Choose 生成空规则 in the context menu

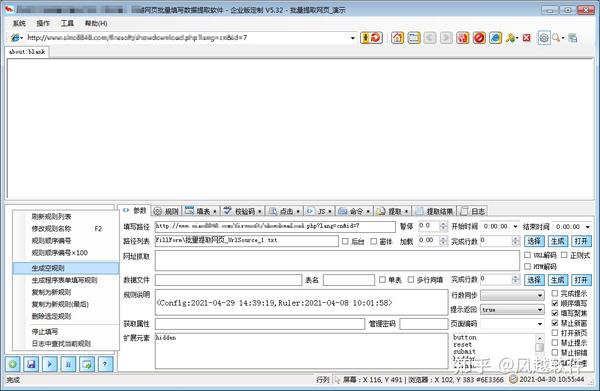(x=66, y=268)
